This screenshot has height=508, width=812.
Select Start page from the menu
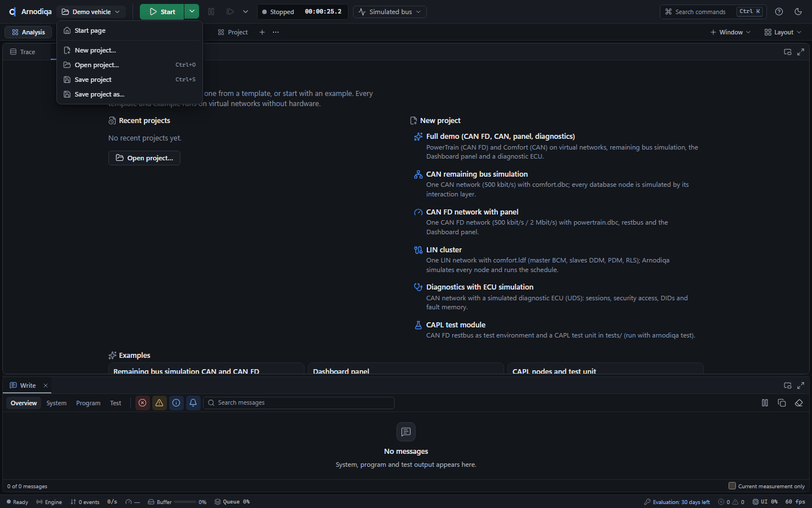(130, 30)
